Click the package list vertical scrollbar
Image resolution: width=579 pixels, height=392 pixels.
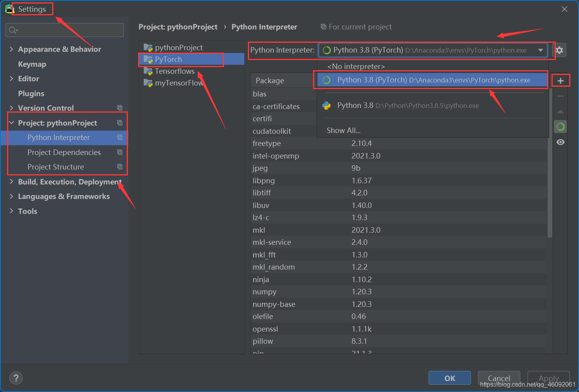pyautogui.click(x=550, y=163)
